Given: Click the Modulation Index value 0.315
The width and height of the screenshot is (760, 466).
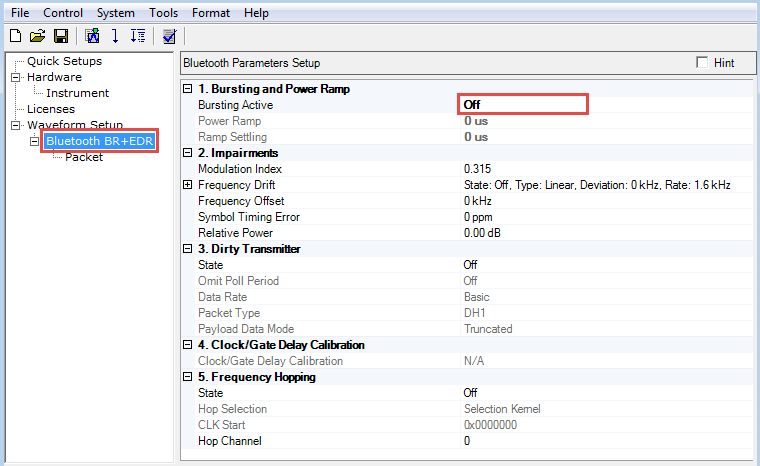Looking at the screenshot, I should (477, 169).
